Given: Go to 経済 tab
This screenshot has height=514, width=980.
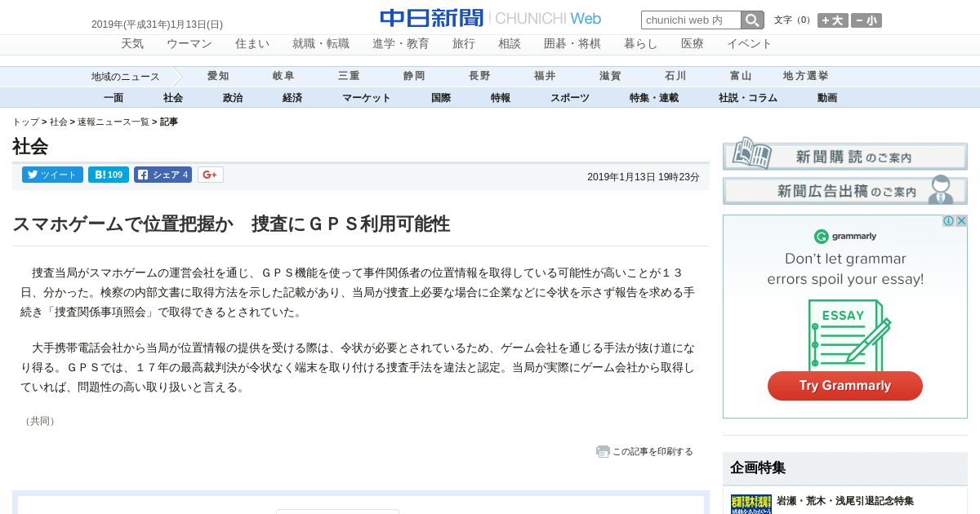Looking at the screenshot, I should click(x=292, y=98).
